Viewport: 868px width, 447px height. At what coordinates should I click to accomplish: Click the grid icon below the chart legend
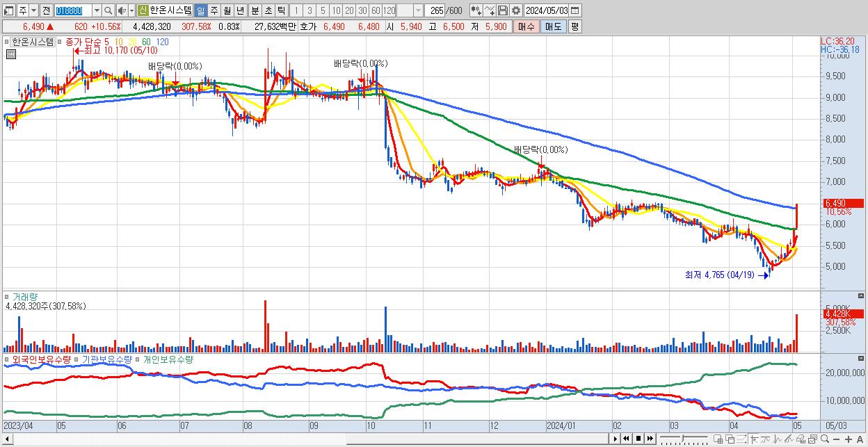click(11, 54)
